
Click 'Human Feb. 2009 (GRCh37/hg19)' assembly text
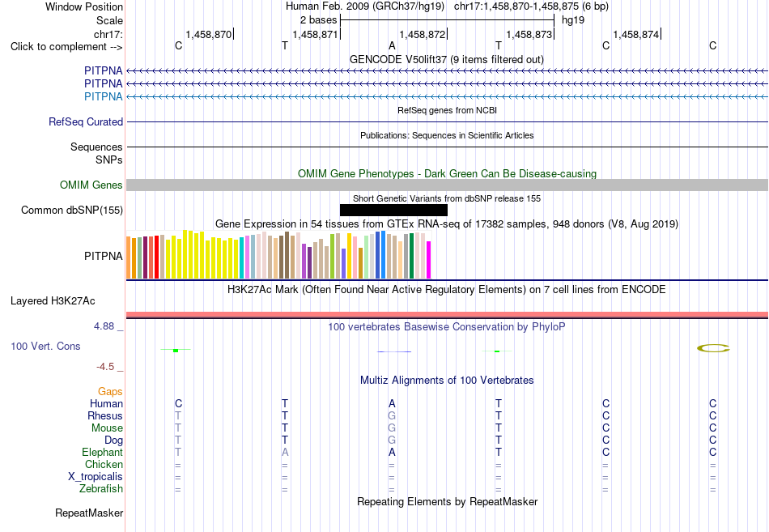tap(365, 6)
